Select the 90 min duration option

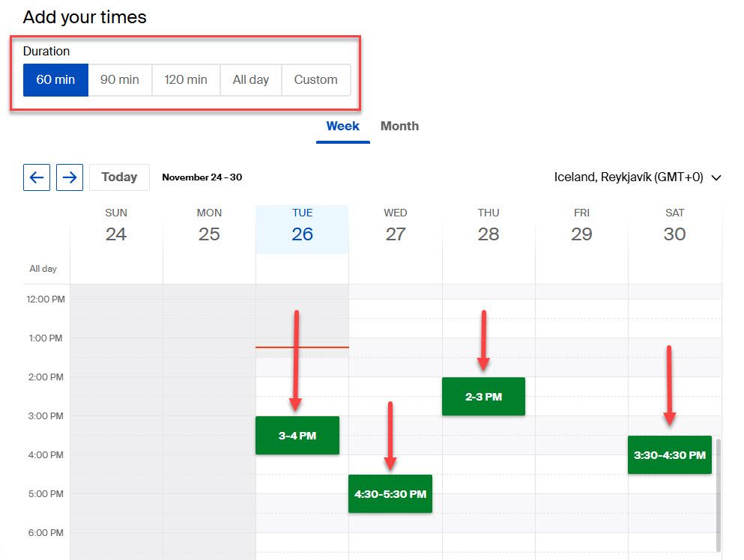(120, 79)
